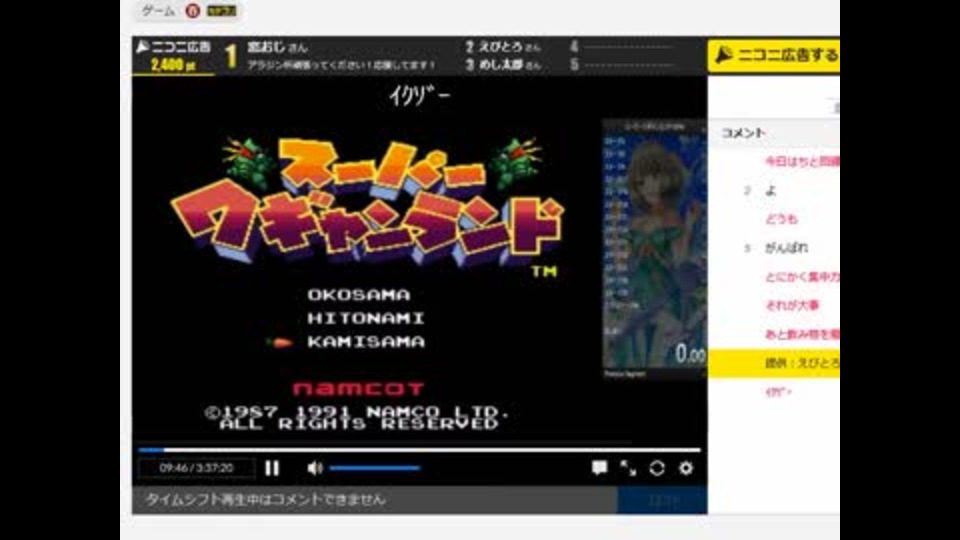
Task: Click the comment あと飲み物を
Action: pyautogui.click(x=802, y=334)
